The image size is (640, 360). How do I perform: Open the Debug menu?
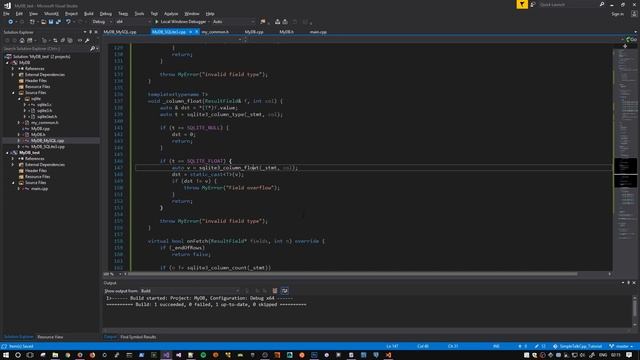pyautogui.click(x=106, y=13)
